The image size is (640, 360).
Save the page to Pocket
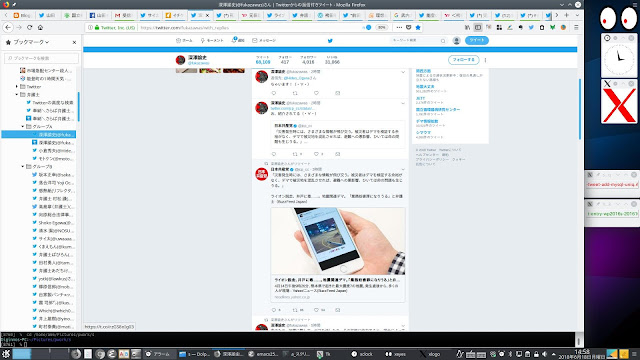409,27
